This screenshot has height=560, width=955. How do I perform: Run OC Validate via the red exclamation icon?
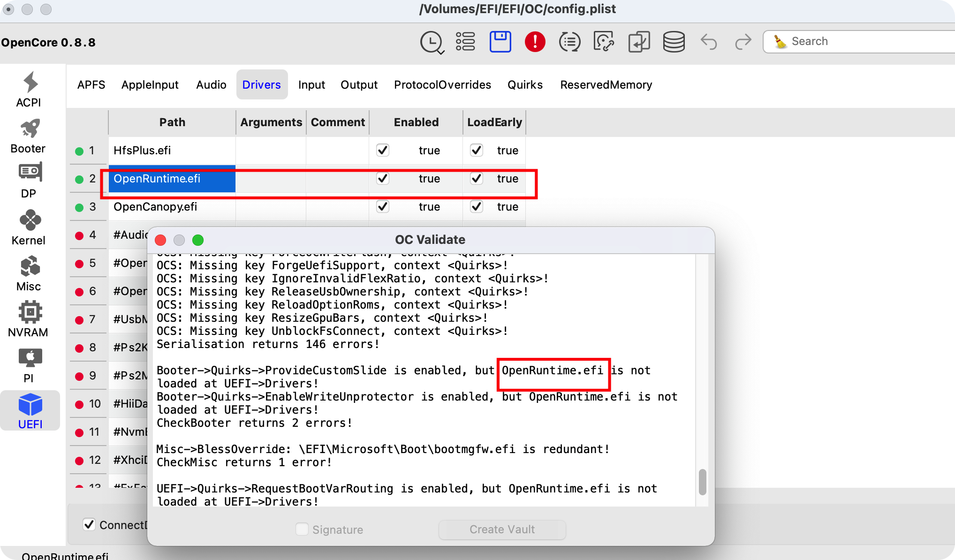(x=535, y=41)
